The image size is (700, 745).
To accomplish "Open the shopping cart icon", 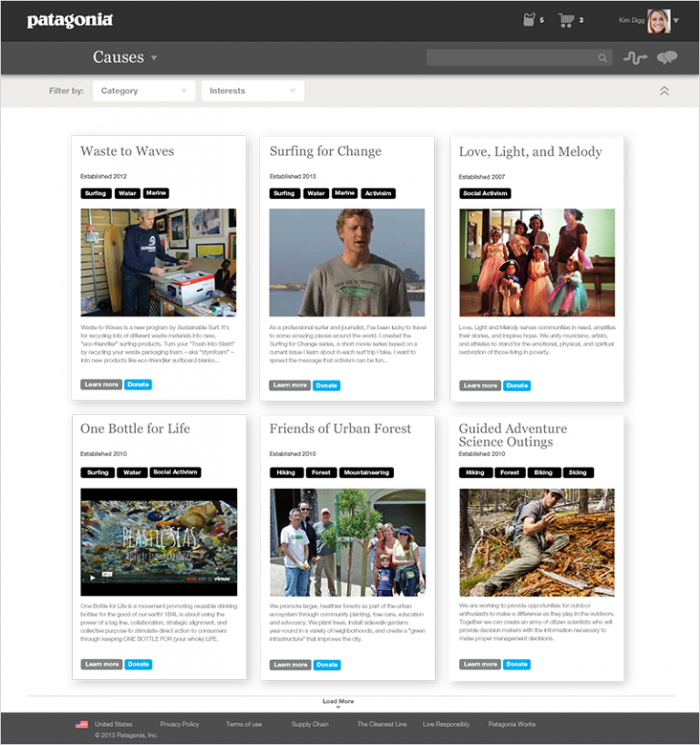I will tap(566, 20).
